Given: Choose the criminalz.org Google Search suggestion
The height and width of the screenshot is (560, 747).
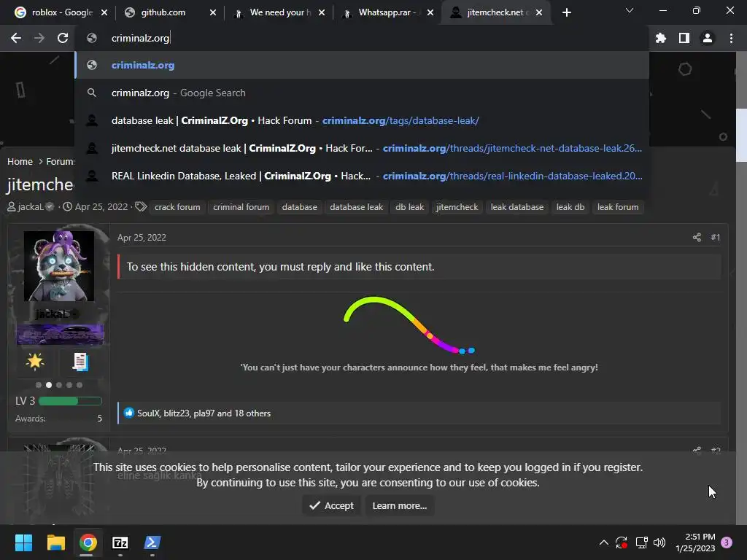Looking at the screenshot, I should [362, 93].
